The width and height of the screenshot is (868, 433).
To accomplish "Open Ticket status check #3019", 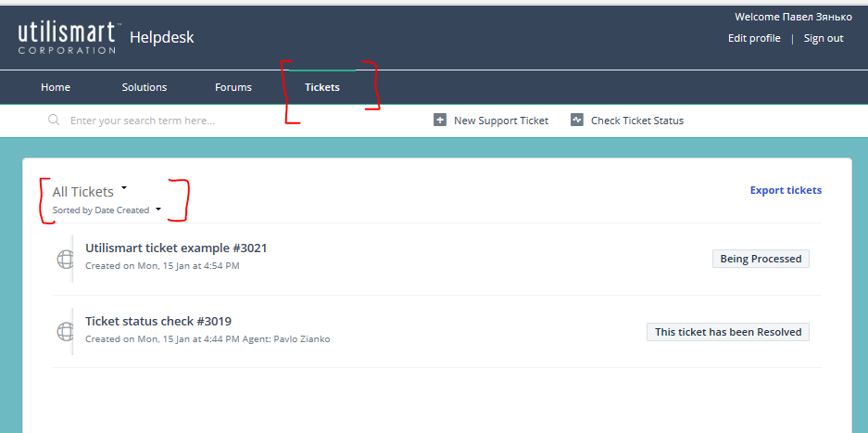I will (158, 321).
